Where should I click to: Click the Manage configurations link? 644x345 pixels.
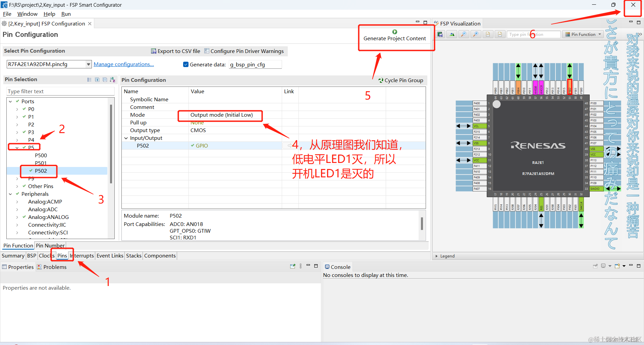[x=124, y=64]
